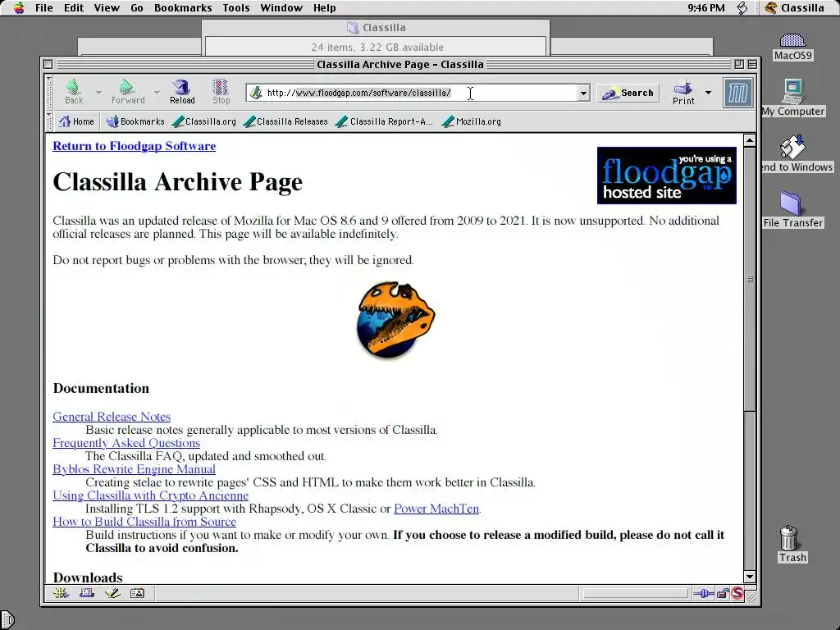Image resolution: width=840 pixels, height=630 pixels.
Task: Open the General Release Notes link
Action: tap(112, 416)
